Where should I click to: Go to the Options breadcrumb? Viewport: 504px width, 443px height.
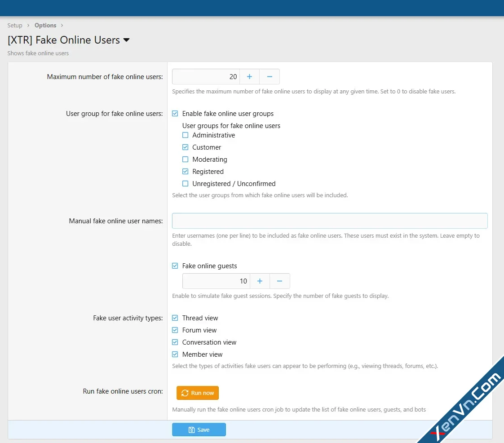point(45,25)
